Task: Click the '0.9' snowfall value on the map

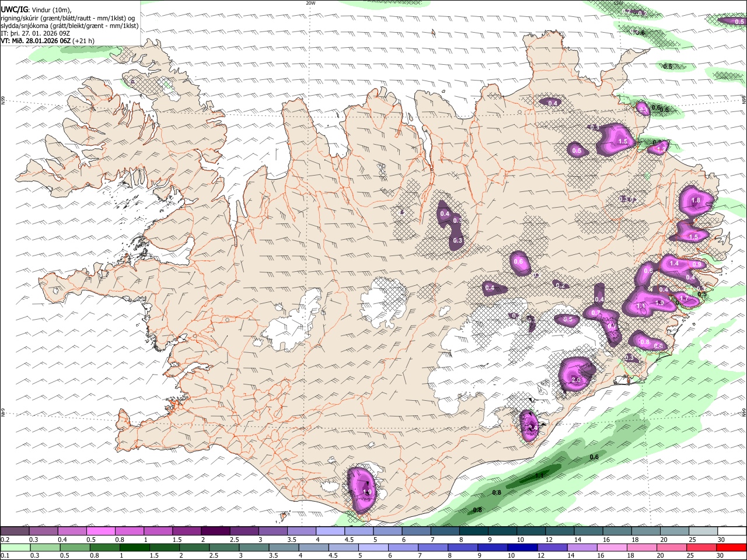Action: 696,265
